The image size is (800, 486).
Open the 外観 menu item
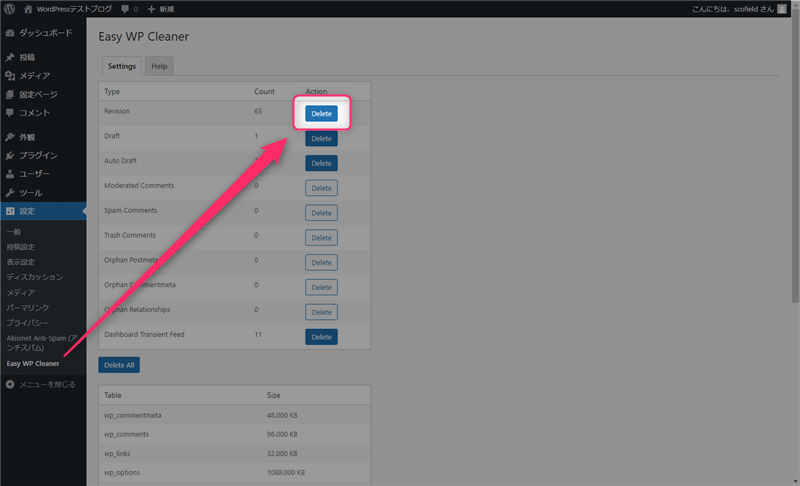click(x=43, y=137)
